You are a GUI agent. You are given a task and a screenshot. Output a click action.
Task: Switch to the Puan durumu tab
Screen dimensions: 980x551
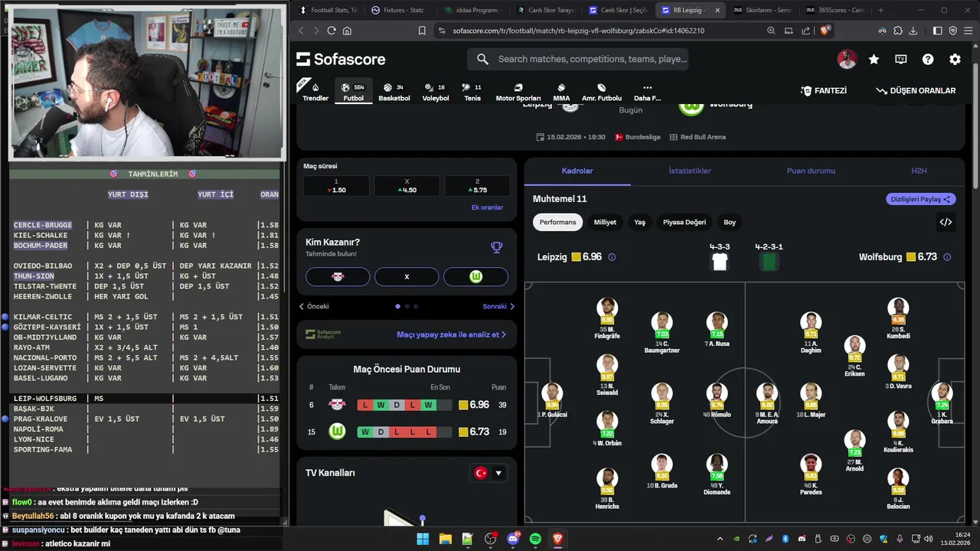(811, 171)
